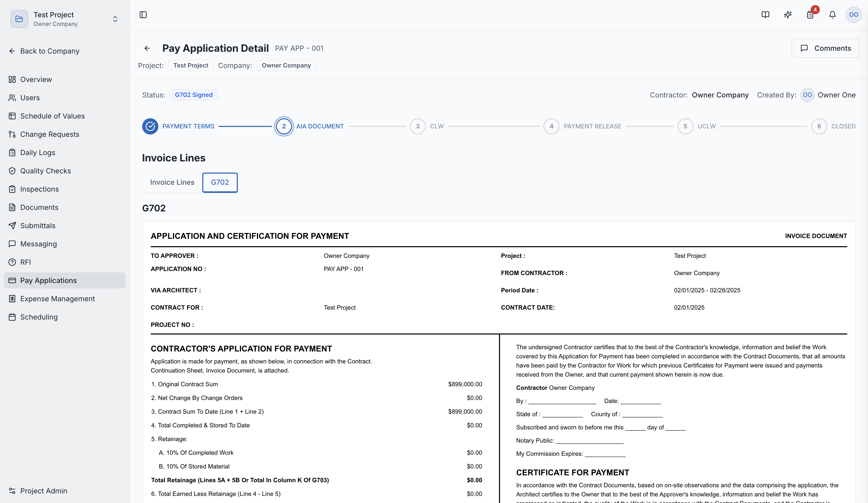Click the Pay Applications card icon
868x503 pixels.
pyautogui.click(x=12, y=280)
